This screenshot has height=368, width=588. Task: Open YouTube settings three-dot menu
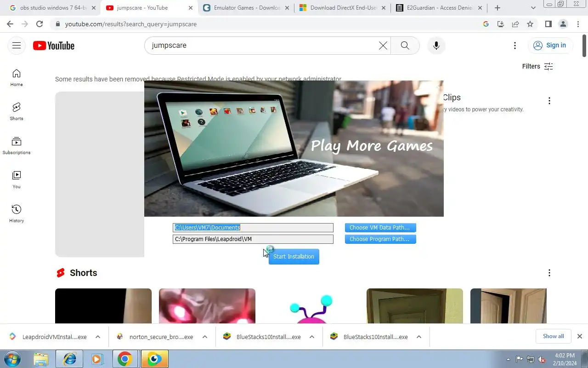(515, 46)
